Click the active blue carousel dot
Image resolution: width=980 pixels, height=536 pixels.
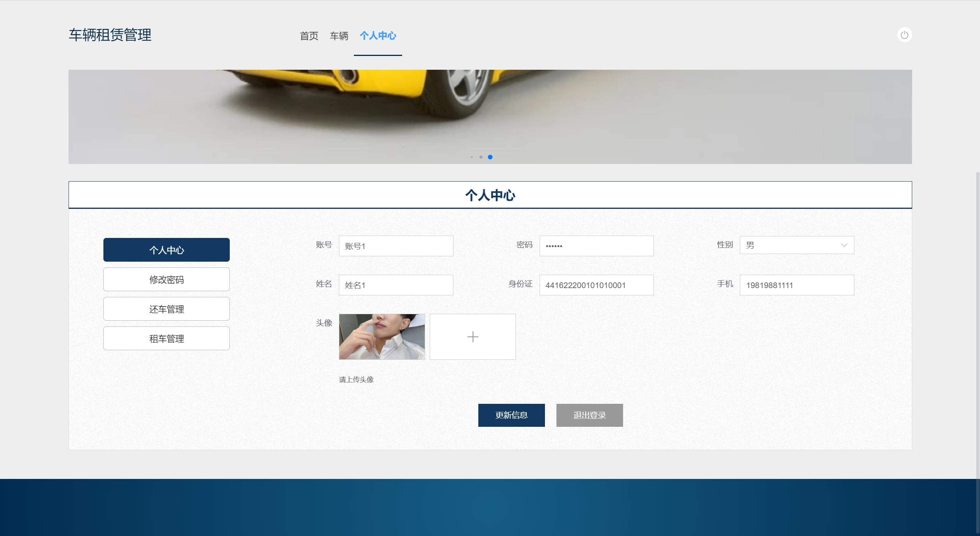click(490, 157)
